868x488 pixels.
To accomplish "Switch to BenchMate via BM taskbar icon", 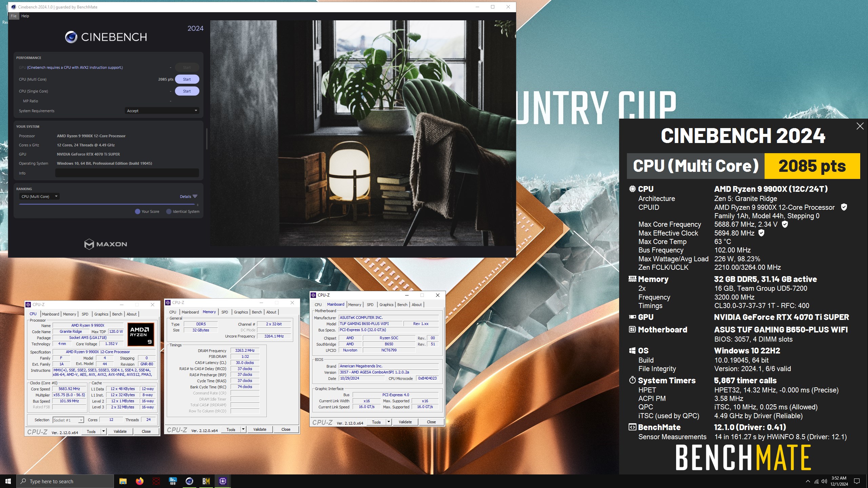I will (x=206, y=481).
